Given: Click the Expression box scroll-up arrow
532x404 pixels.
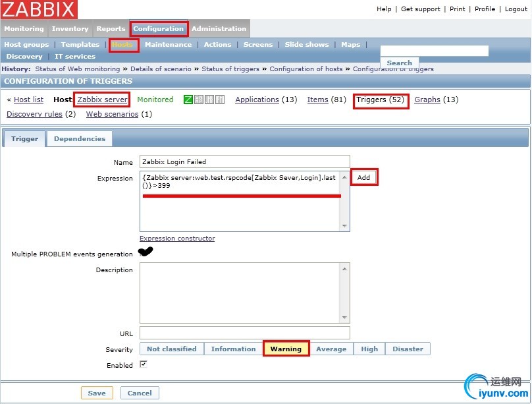Looking at the screenshot, I should [344, 177].
